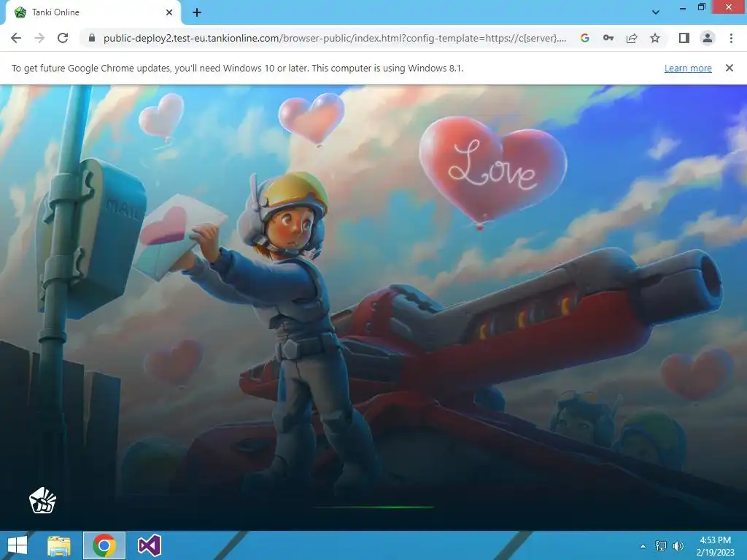Viewport: 747px width, 560px height.
Task: Close the Chrome window
Action: 729,7
